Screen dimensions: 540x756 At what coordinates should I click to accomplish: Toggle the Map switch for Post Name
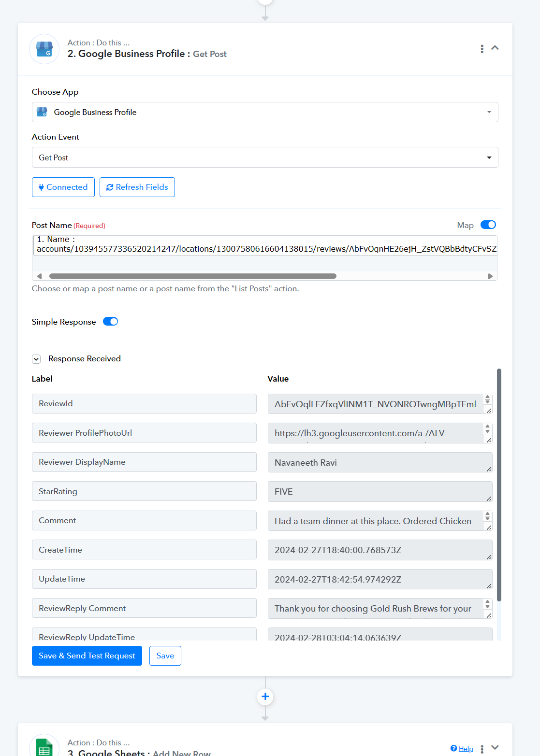coord(488,225)
